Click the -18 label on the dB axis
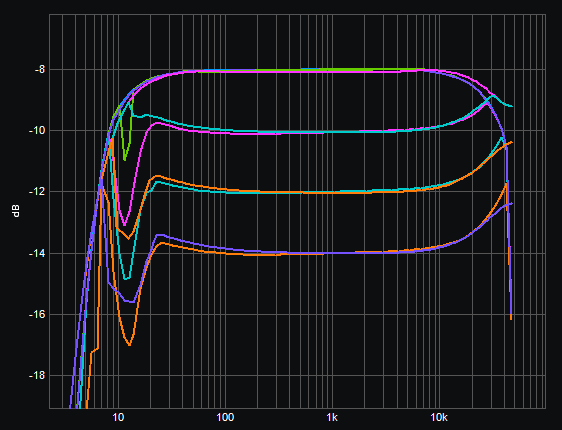Screen dimensions: 562x430 tap(38, 376)
